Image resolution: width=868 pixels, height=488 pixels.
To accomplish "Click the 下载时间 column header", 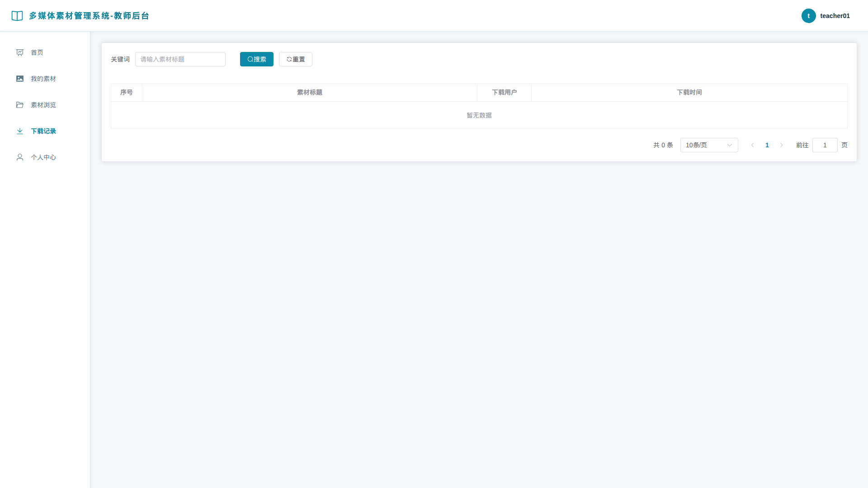I will pos(689,92).
